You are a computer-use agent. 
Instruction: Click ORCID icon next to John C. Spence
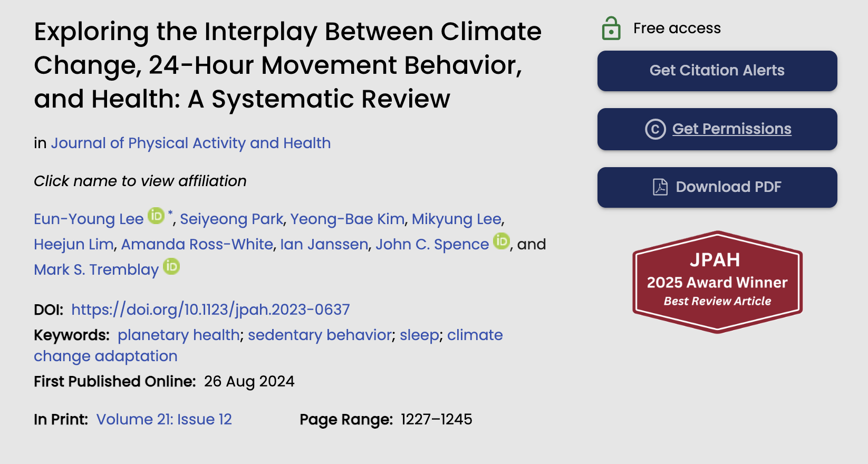501,241
